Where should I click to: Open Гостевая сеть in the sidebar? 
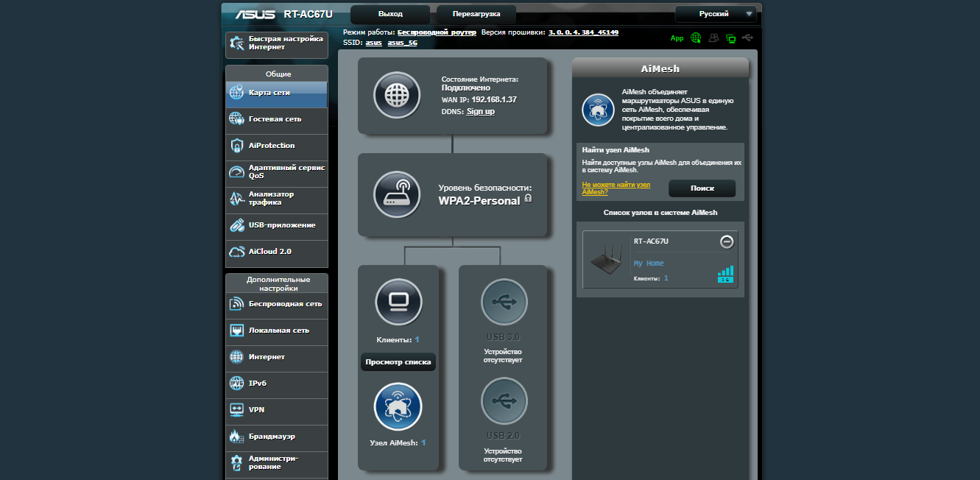(x=275, y=119)
